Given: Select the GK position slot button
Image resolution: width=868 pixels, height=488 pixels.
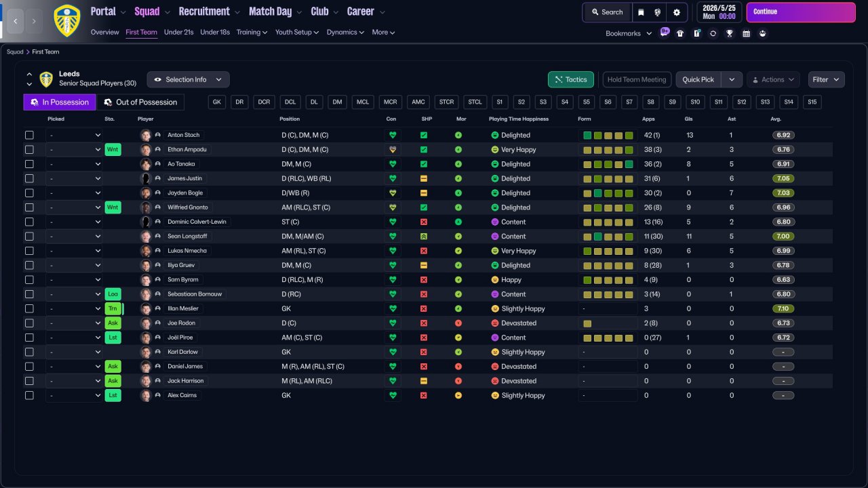Looking at the screenshot, I should [217, 102].
